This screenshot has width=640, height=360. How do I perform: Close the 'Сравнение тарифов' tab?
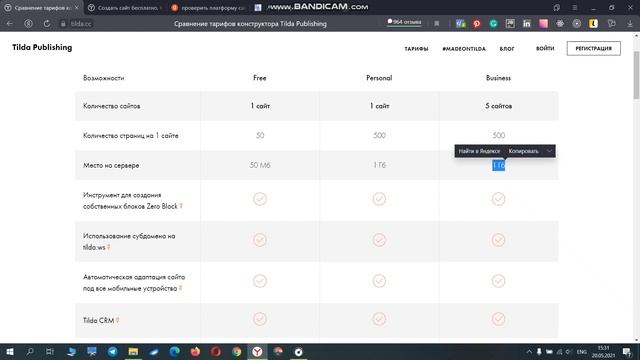(76, 8)
